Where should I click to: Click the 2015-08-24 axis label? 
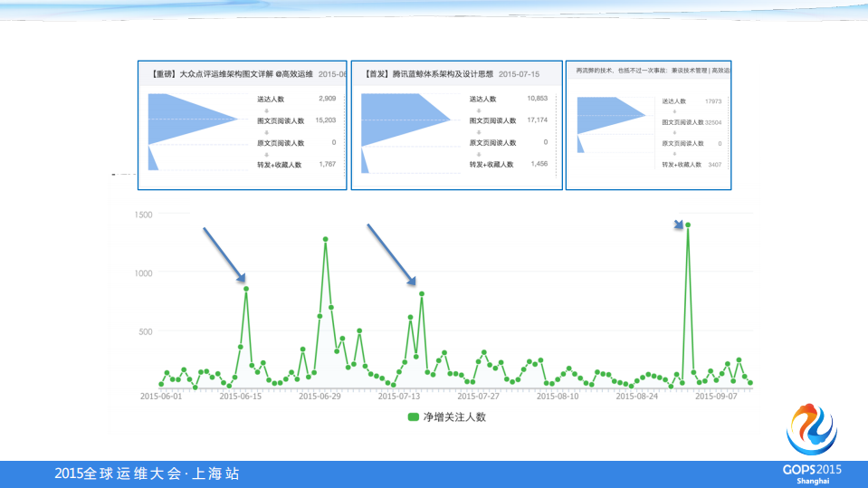point(636,396)
